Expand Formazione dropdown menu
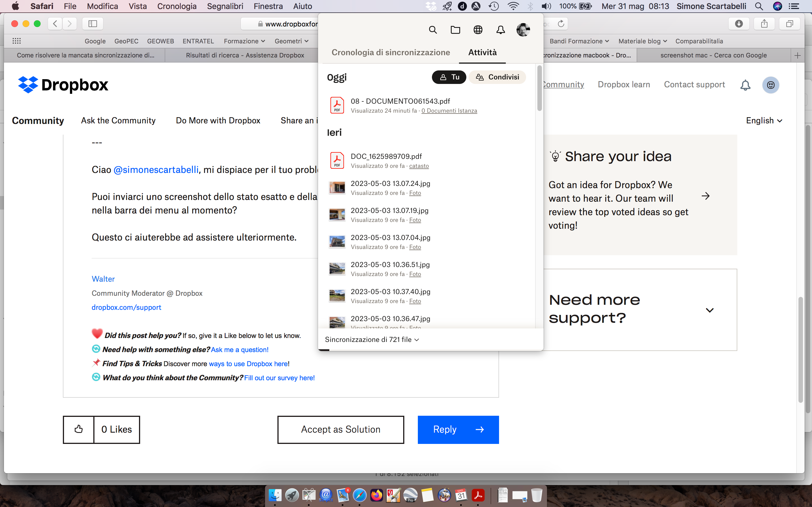Image resolution: width=812 pixels, height=507 pixels. [244, 41]
